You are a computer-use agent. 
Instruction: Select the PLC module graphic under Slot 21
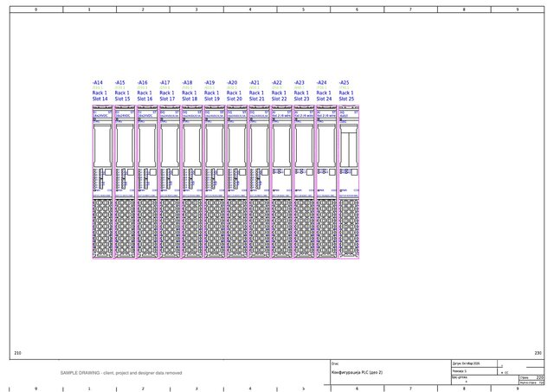tap(260, 182)
